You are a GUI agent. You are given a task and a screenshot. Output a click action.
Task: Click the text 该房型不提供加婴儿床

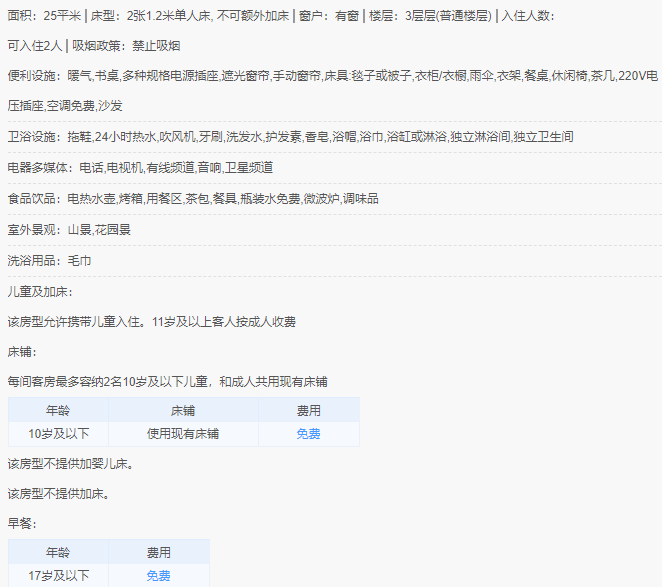[x=71, y=464]
